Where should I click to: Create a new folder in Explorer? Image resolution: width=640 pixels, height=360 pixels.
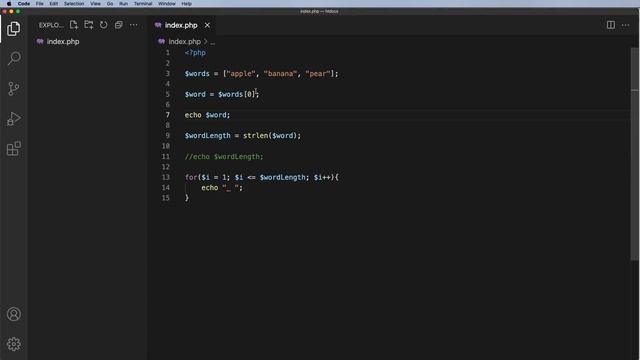tap(89, 25)
